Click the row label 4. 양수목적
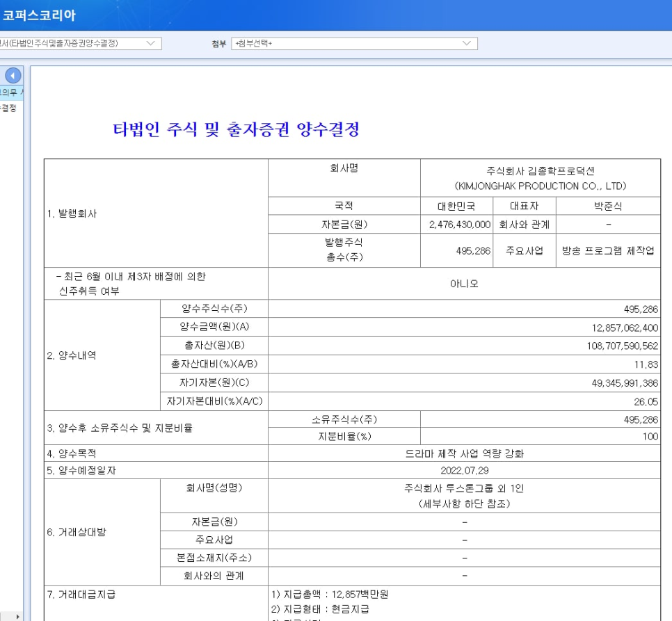 coord(72,453)
